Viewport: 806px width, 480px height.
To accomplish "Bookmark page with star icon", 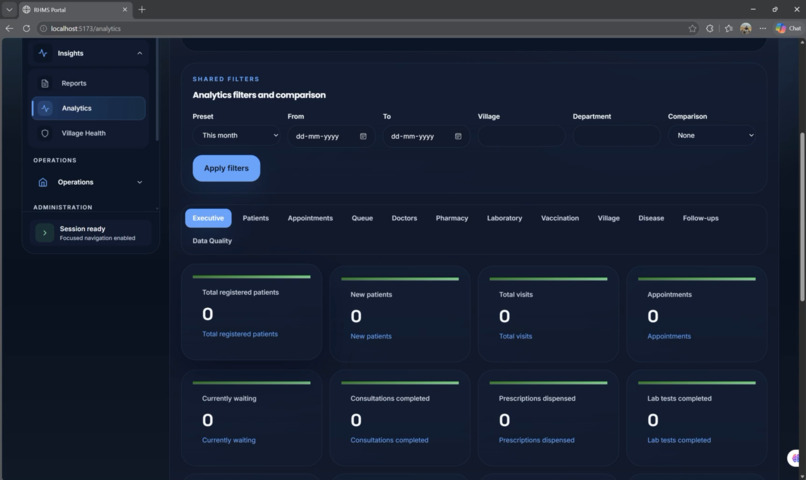I will (x=692, y=28).
